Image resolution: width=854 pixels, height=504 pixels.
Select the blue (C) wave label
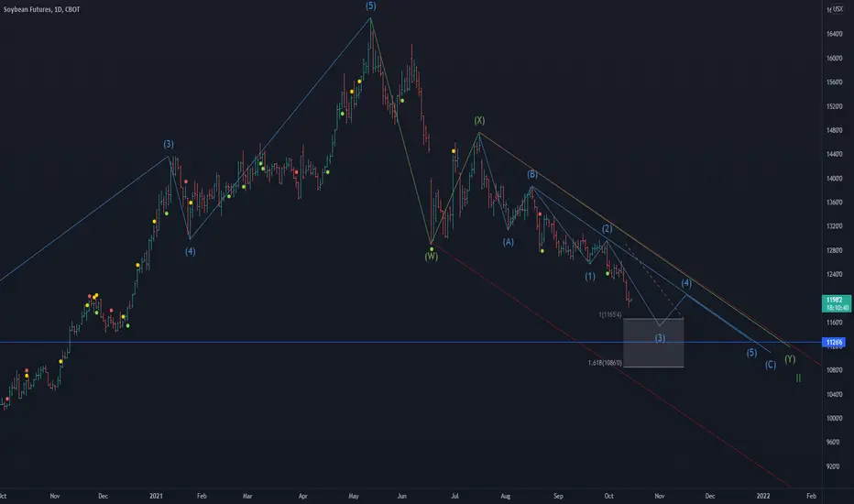(770, 365)
